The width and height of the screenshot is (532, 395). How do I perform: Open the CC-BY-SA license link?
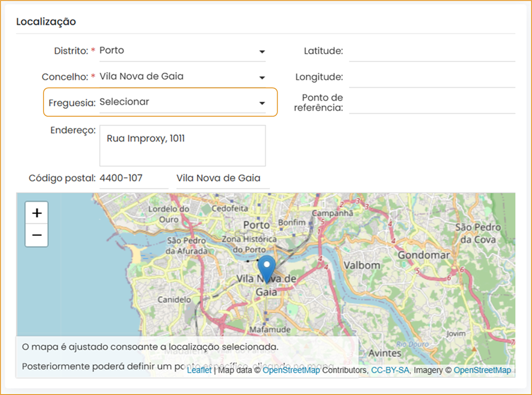coord(390,370)
